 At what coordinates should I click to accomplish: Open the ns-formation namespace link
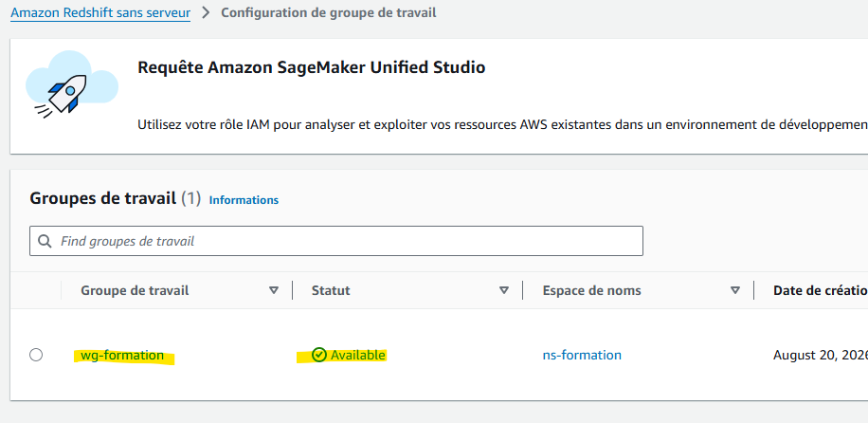[582, 355]
